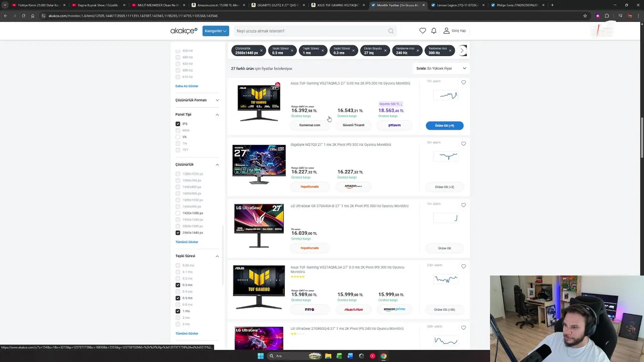Show fewer refresh rates with Daha Az Göster
Image resolution: width=644 pixels, height=362 pixels.
pyautogui.click(x=187, y=86)
